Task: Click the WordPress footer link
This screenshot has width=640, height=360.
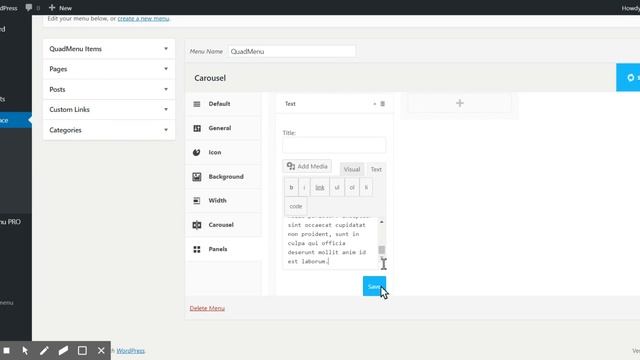Action: [x=131, y=351]
